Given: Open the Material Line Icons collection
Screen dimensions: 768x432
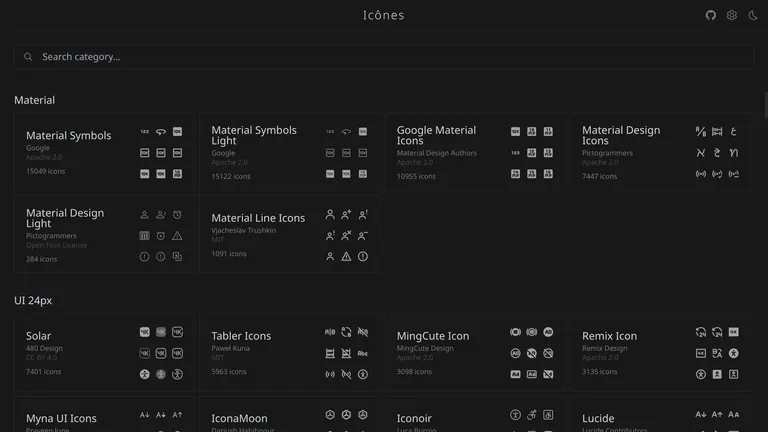Looking at the screenshot, I should point(290,235).
